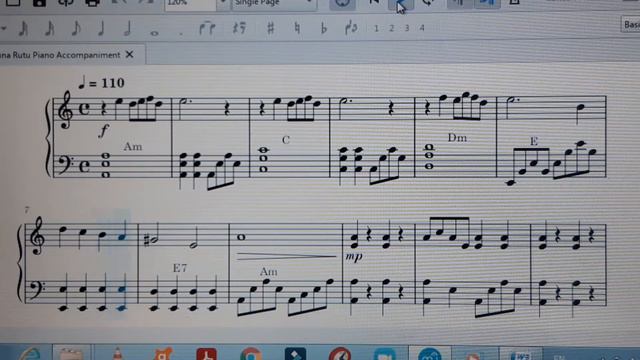Switch to voice 3

coord(407,28)
